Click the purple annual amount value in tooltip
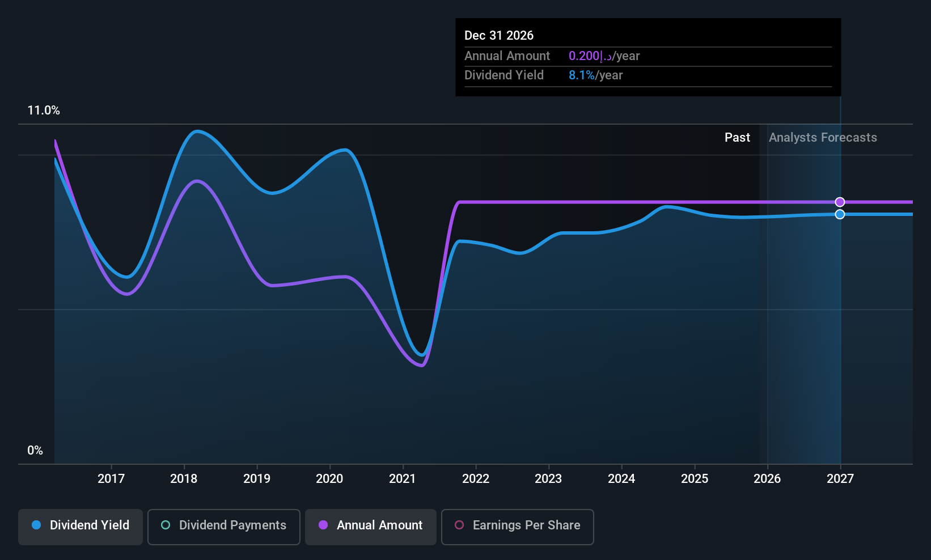Image resolution: width=931 pixels, height=560 pixels. (x=585, y=56)
